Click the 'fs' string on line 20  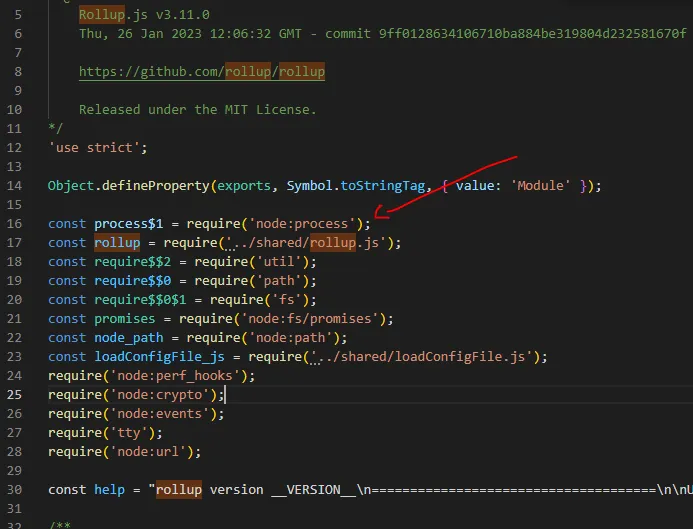[286, 300]
